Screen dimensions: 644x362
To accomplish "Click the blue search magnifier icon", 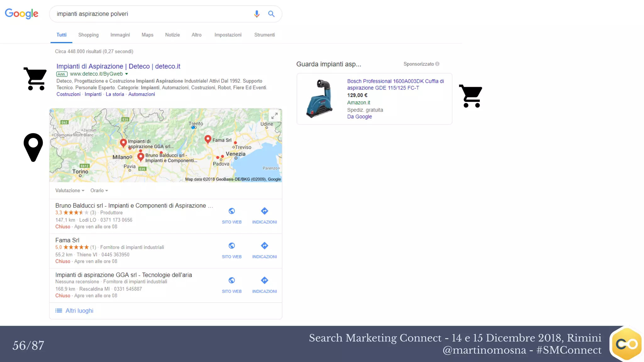I will [x=271, y=14].
